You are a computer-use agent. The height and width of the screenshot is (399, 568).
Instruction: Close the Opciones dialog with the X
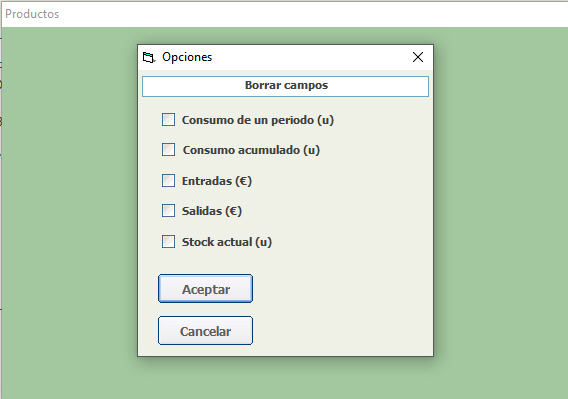[418, 57]
